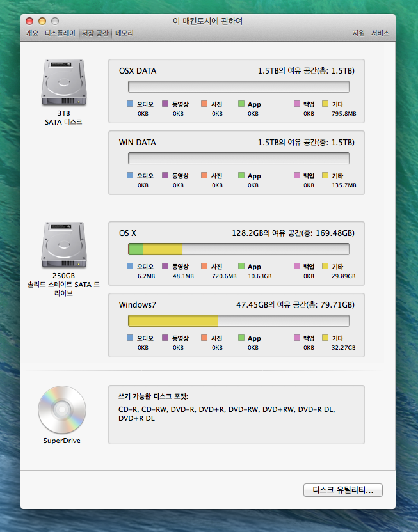Switch to the 디스플레이 tab

tap(60, 33)
